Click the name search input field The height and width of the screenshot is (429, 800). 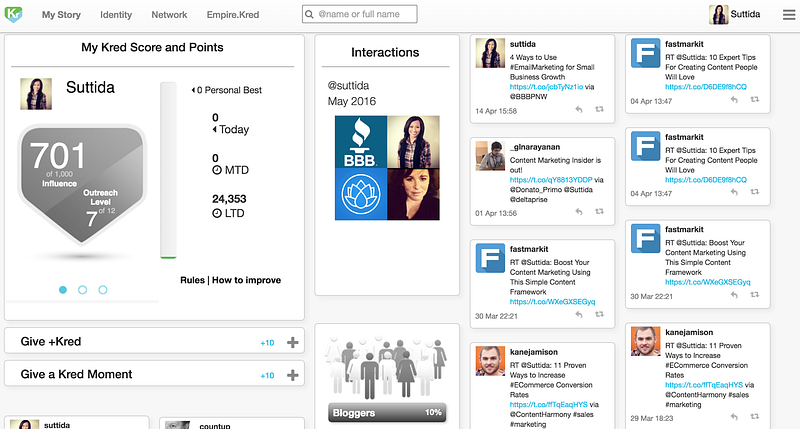360,14
